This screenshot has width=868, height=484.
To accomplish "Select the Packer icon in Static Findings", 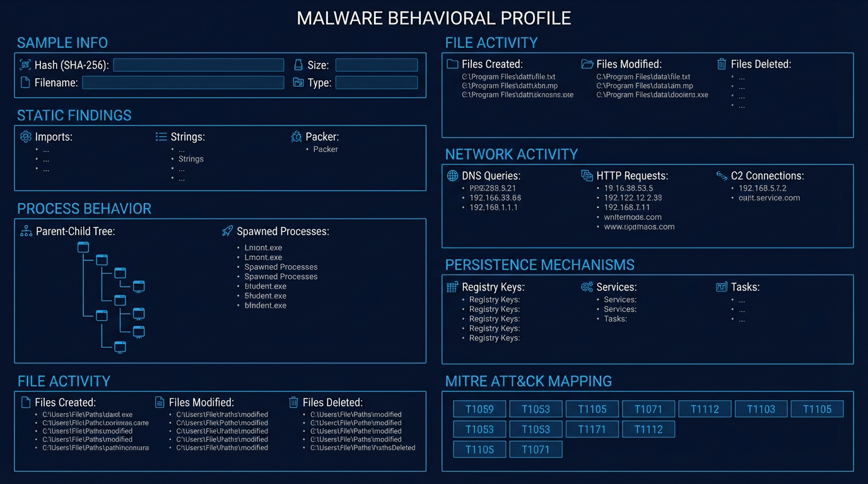I will (296, 136).
